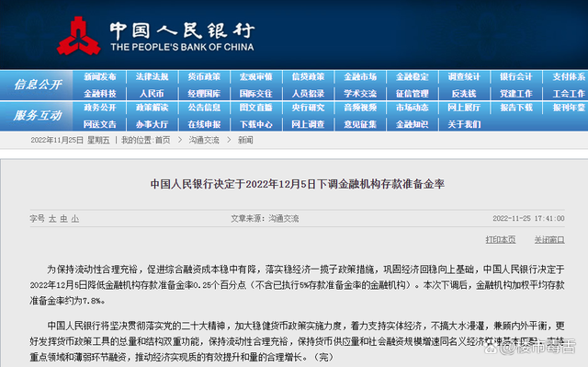The width and height of the screenshot is (588, 367).
Task: Click the date 2022年11月25日 星期五
Action: tap(70, 141)
